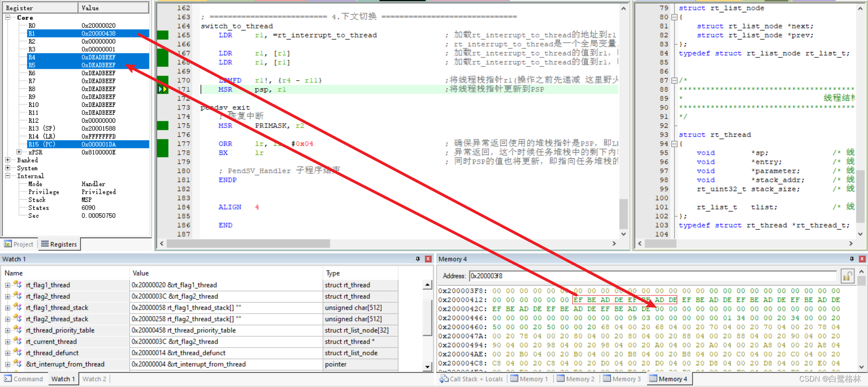Click the watch icon beside rt_flag1_thread
The image size is (868, 387).
tap(18, 285)
